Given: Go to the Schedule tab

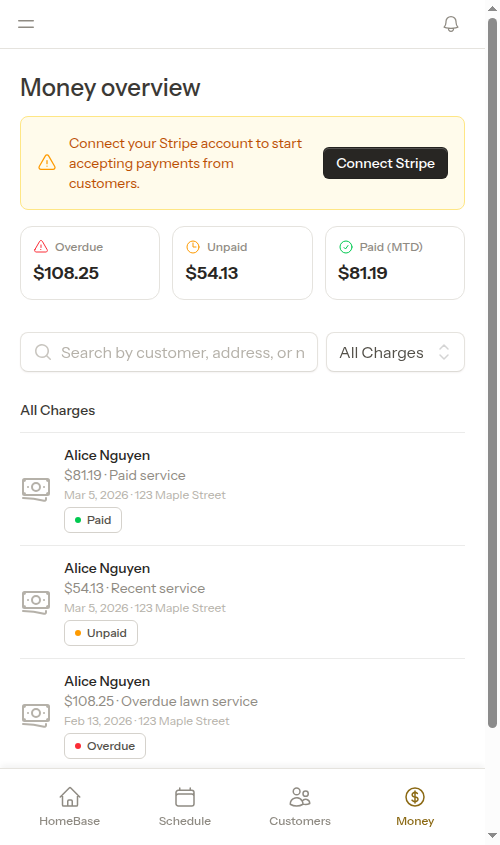Looking at the screenshot, I should tap(185, 806).
